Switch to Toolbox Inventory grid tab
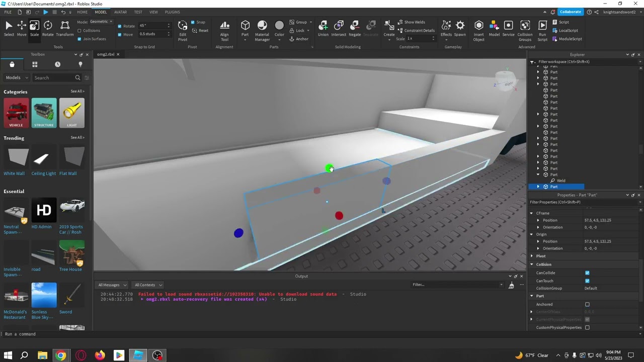 [x=35, y=64]
